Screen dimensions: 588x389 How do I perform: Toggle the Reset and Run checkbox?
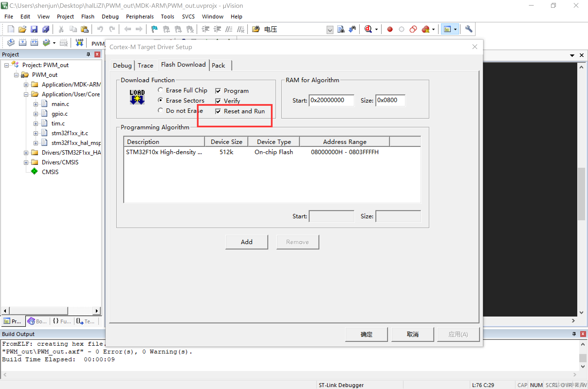point(218,111)
